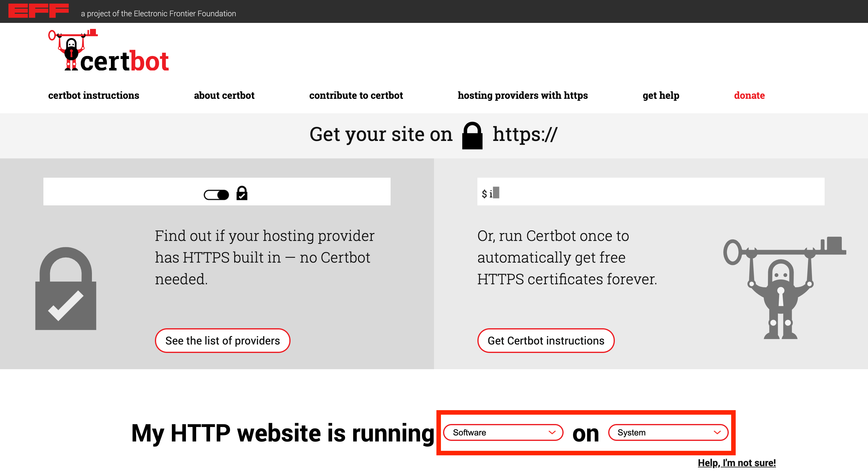Viewport: 868px width, 474px height.
Task: Open certbot instructions menu item
Action: pos(94,95)
